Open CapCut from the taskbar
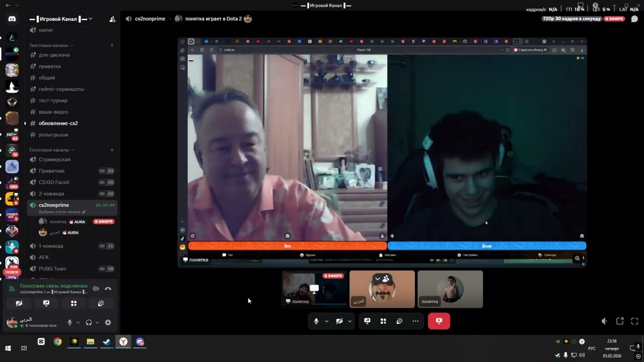Viewport: 644px width, 362px height. pyautogui.click(x=41, y=342)
